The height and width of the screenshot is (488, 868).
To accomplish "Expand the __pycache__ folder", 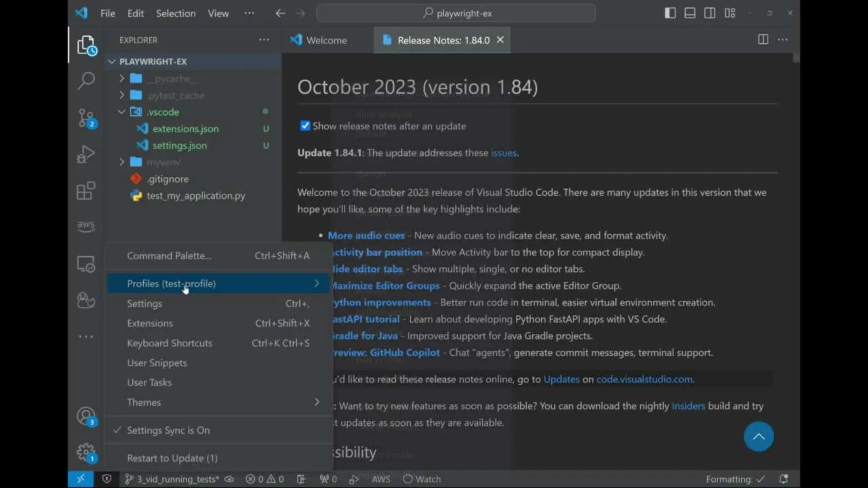I will tap(172, 79).
